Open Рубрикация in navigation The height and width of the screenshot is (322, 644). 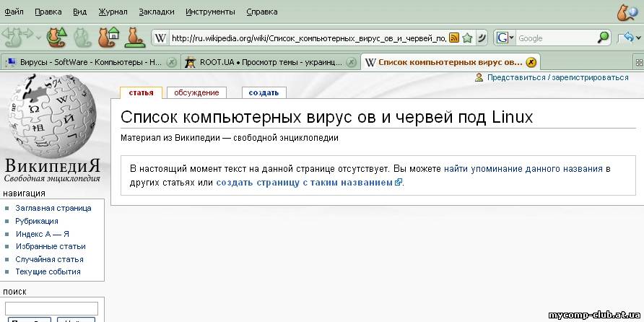[x=37, y=222]
